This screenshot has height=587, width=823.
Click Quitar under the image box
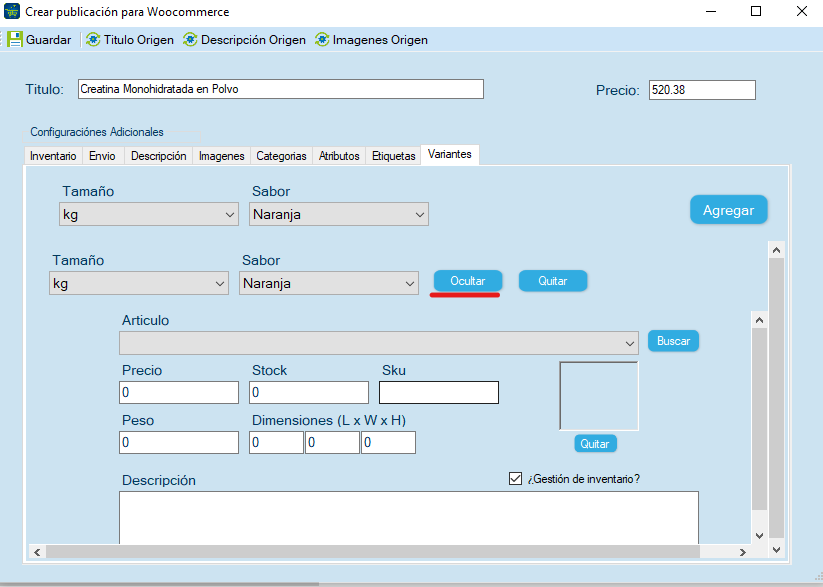[x=595, y=444]
